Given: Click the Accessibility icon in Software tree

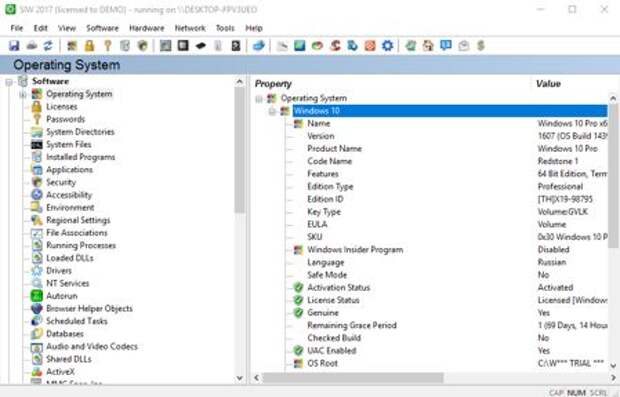Looking at the screenshot, I should [37, 195].
